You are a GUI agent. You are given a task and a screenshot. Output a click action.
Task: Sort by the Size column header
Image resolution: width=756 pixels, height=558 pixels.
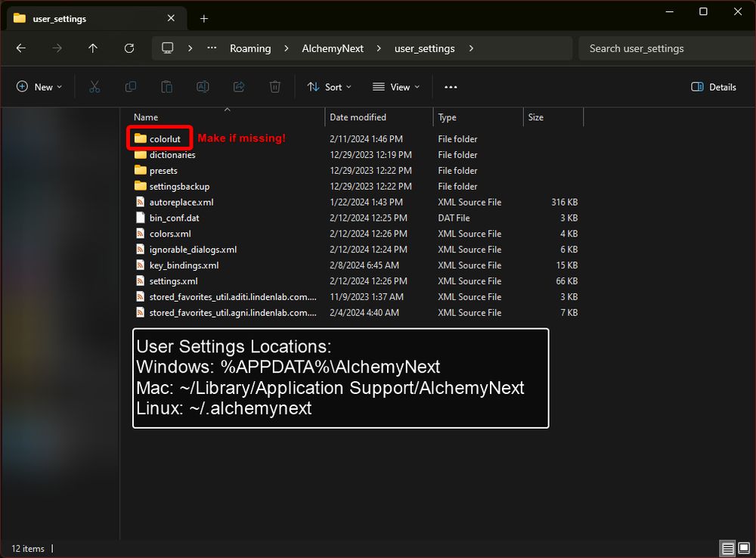[553, 117]
